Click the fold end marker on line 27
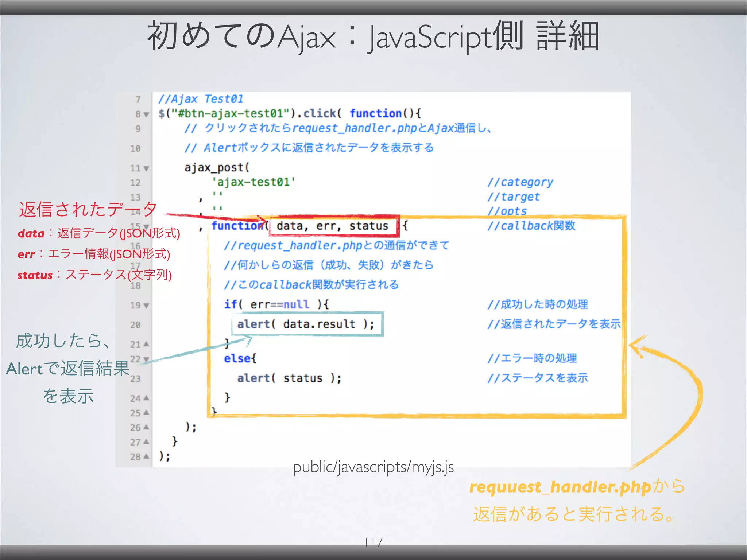The image size is (747, 560). [146, 442]
